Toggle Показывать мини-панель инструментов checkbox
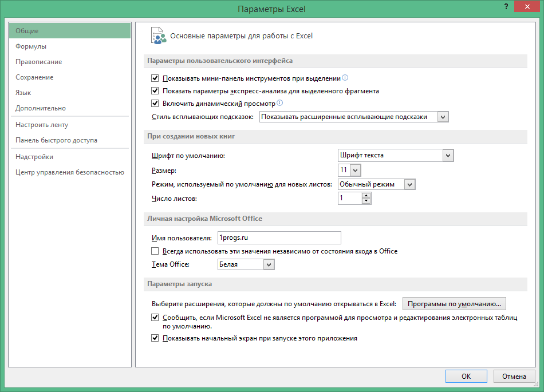The width and height of the screenshot is (544, 392). coord(155,78)
